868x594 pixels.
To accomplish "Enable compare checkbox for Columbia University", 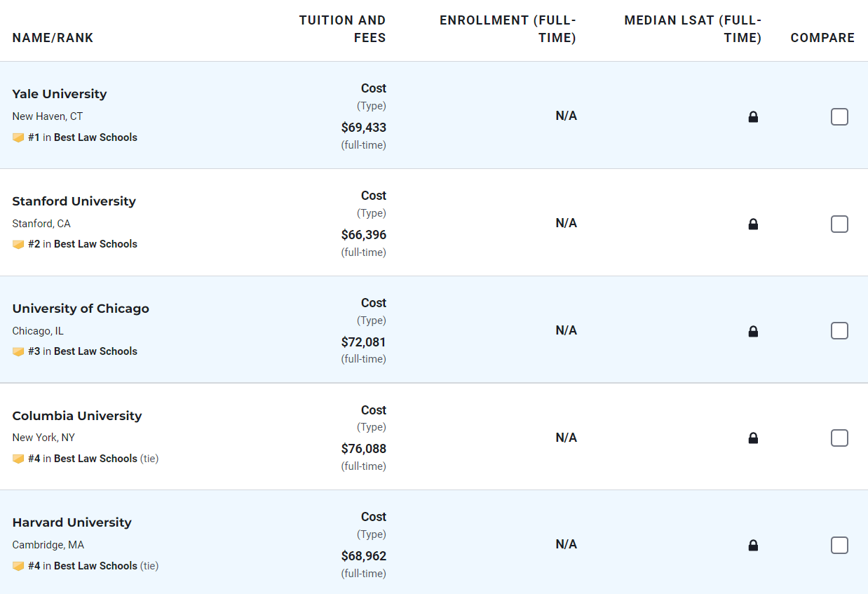I will (x=839, y=438).
